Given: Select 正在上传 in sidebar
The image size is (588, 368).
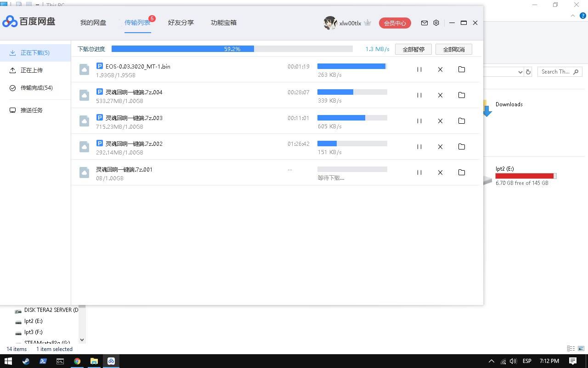Looking at the screenshot, I should click(35, 70).
